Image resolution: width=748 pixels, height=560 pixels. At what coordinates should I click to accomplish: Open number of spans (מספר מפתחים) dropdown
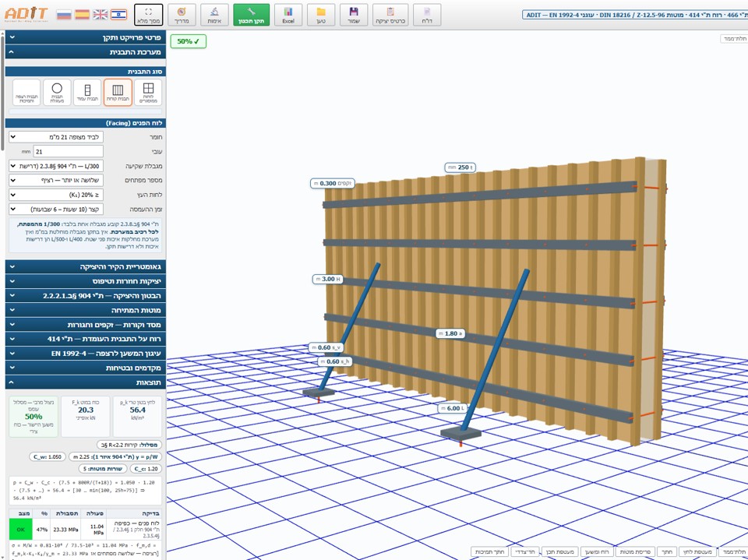point(56,181)
